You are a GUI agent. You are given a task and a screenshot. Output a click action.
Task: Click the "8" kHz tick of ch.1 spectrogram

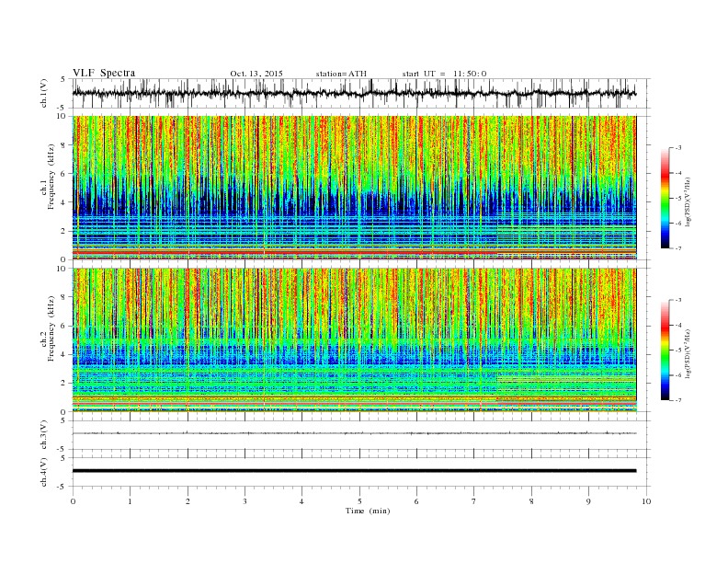click(x=64, y=145)
